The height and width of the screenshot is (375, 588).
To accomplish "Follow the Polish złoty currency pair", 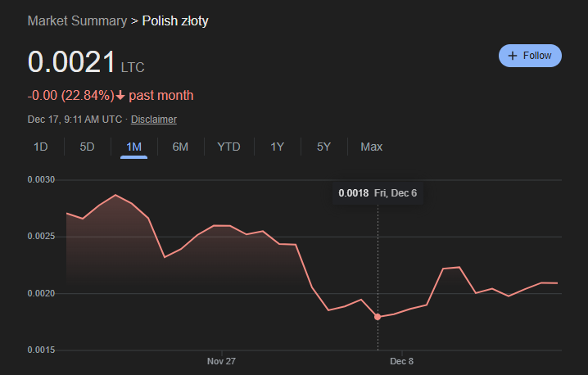I will [x=530, y=56].
